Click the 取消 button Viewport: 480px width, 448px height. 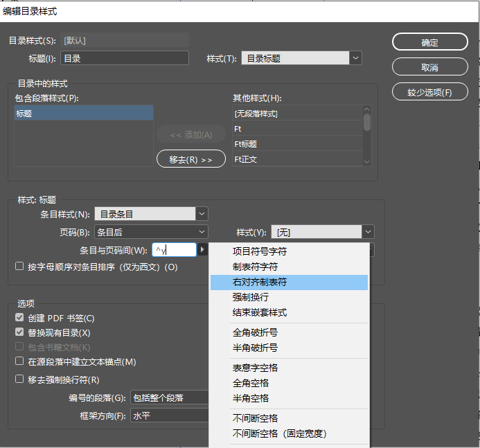pyautogui.click(x=430, y=67)
